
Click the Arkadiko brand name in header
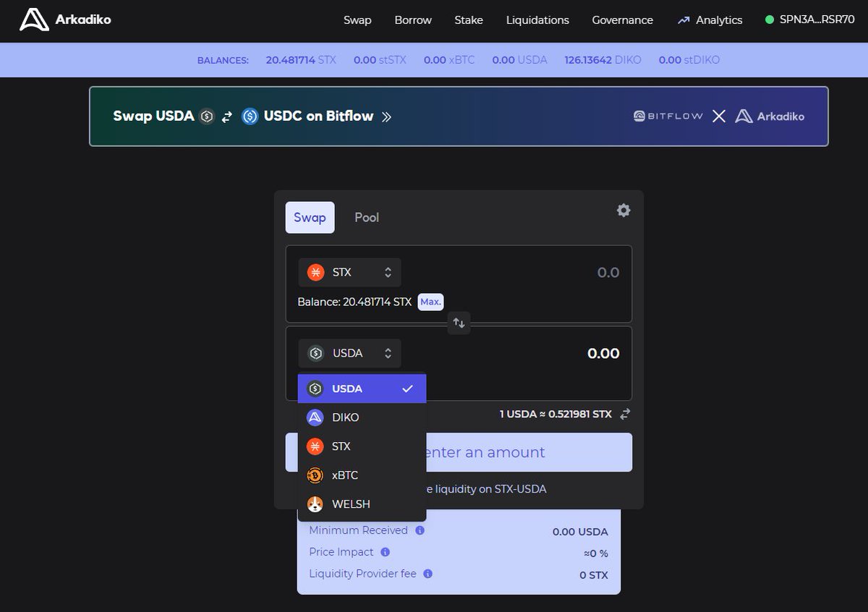(83, 20)
